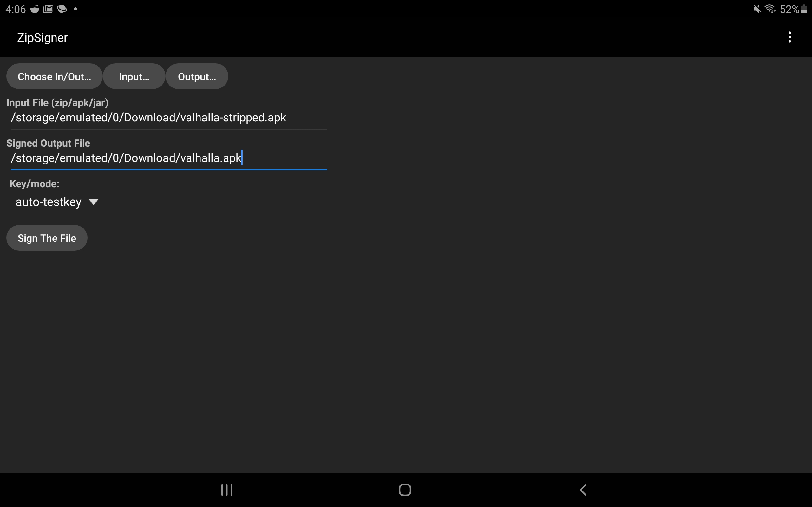
Task: Tap the Gmail notification icon in status bar
Action: pos(48,9)
